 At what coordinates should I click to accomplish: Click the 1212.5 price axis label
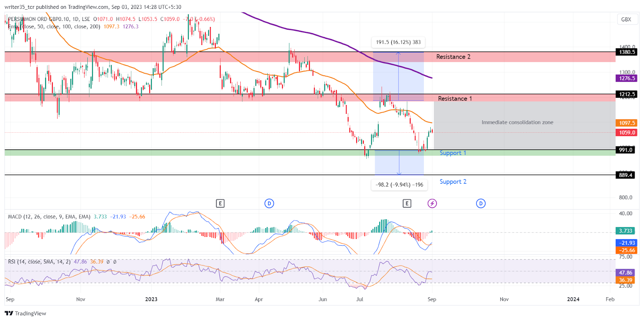click(627, 94)
